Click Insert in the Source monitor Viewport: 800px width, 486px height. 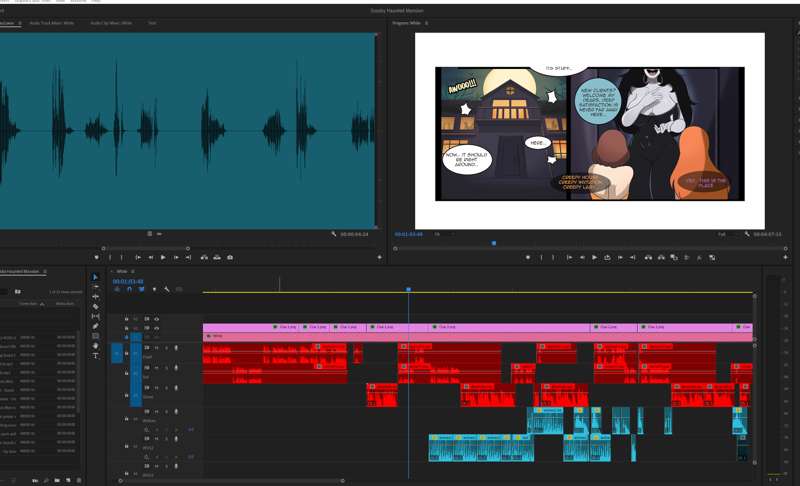(x=204, y=258)
